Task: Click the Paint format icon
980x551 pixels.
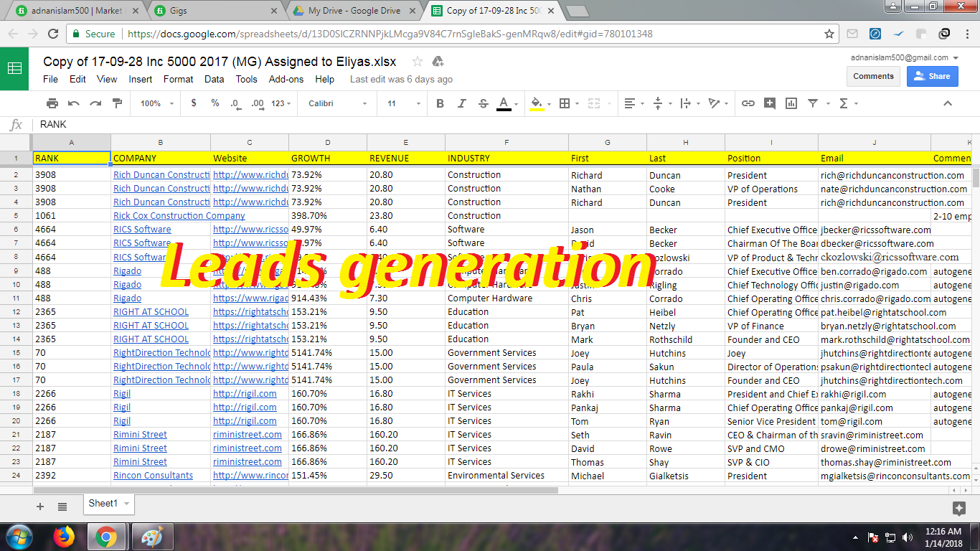Action: 115,103
